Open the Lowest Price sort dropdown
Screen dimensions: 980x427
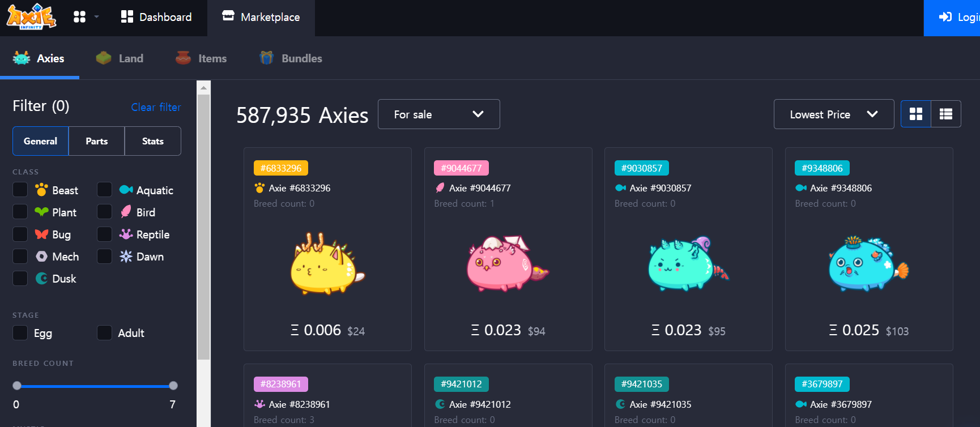tap(834, 114)
